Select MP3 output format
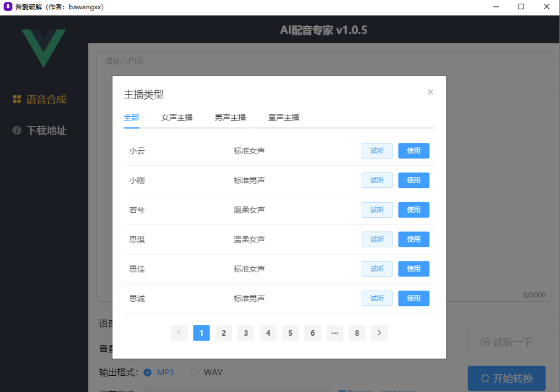Image resolution: width=560 pixels, height=392 pixels. (148, 372)
